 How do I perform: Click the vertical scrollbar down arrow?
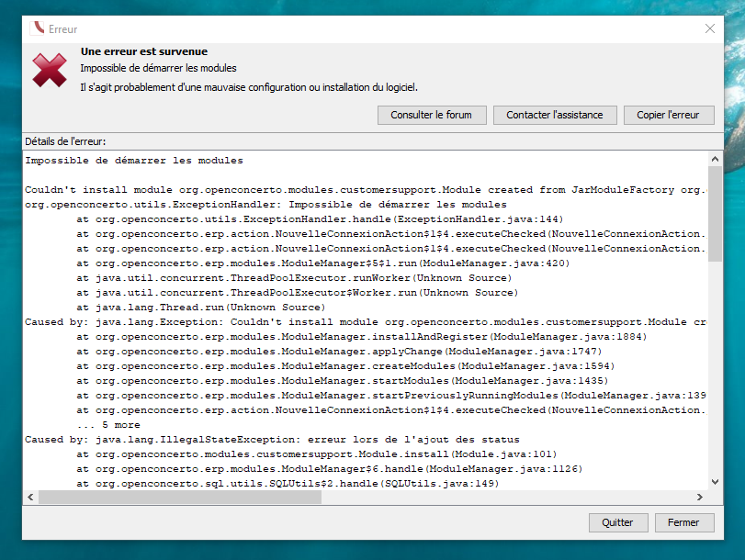pyautogui.click(x=715, y=482)
